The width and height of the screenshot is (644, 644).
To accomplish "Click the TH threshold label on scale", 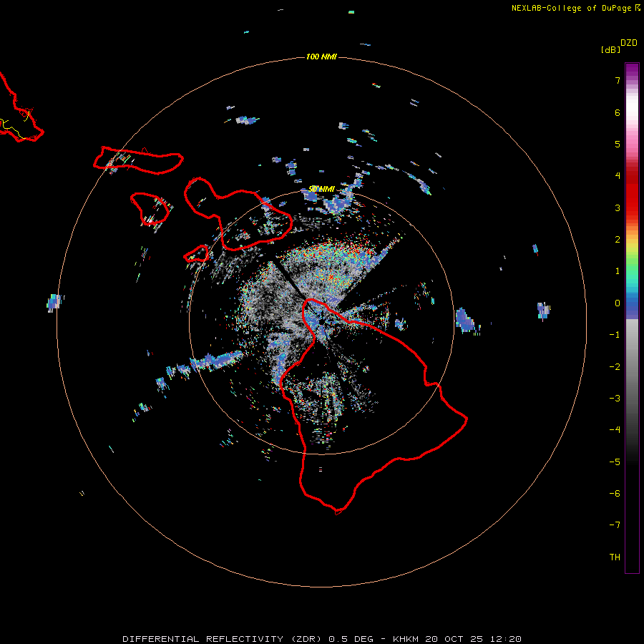I will 615,557.
